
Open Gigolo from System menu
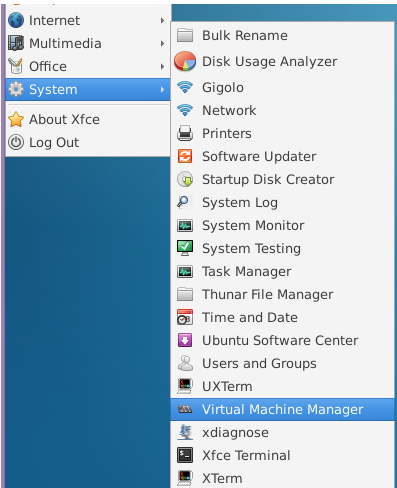(x=283, y=87)
